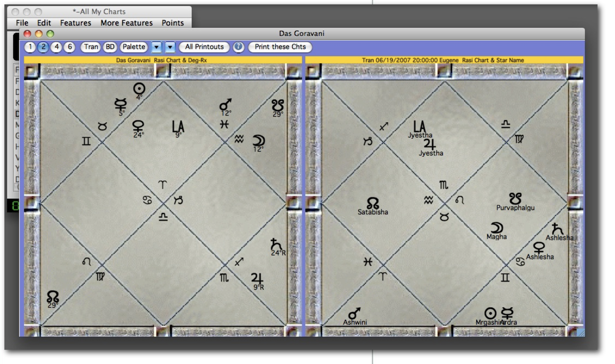Screen dimensions: 615x364
Task: Click the Sun symbol in the left chart
Action: pyautogui.click(x=139, y=89)
